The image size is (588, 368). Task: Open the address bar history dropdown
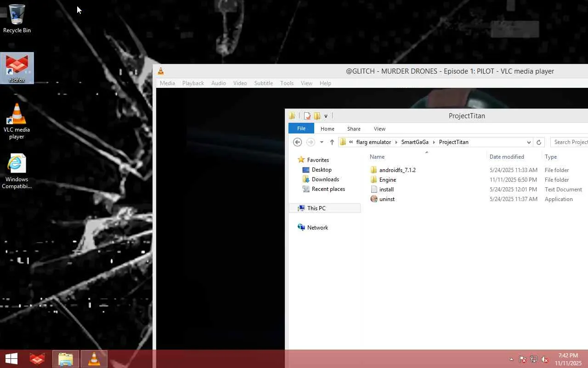pos(529,142)
